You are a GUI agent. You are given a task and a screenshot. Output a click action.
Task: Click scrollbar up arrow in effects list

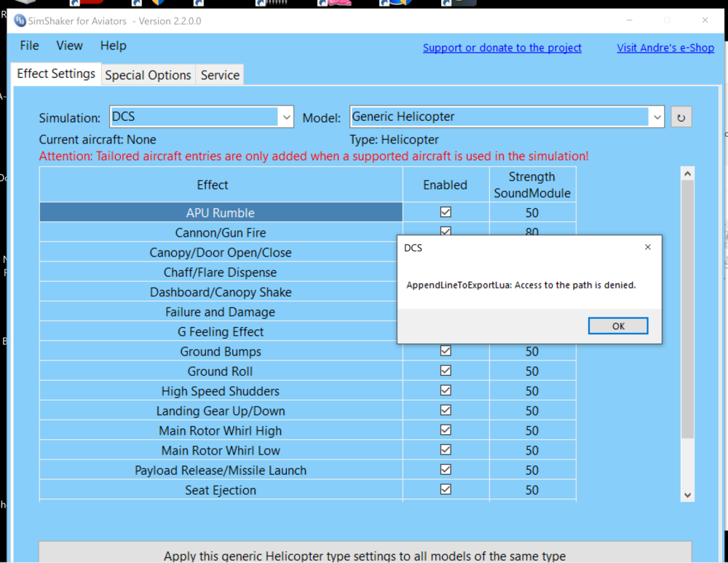click(x=688, y=173)
